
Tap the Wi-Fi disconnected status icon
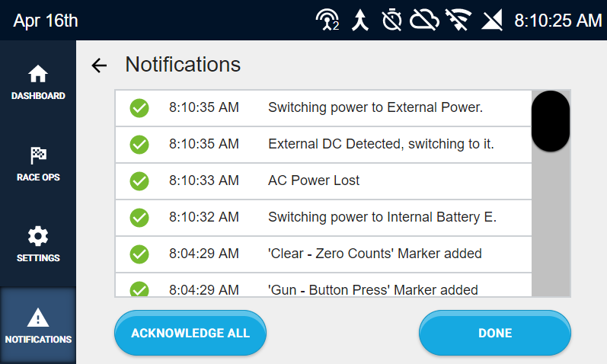458,20
